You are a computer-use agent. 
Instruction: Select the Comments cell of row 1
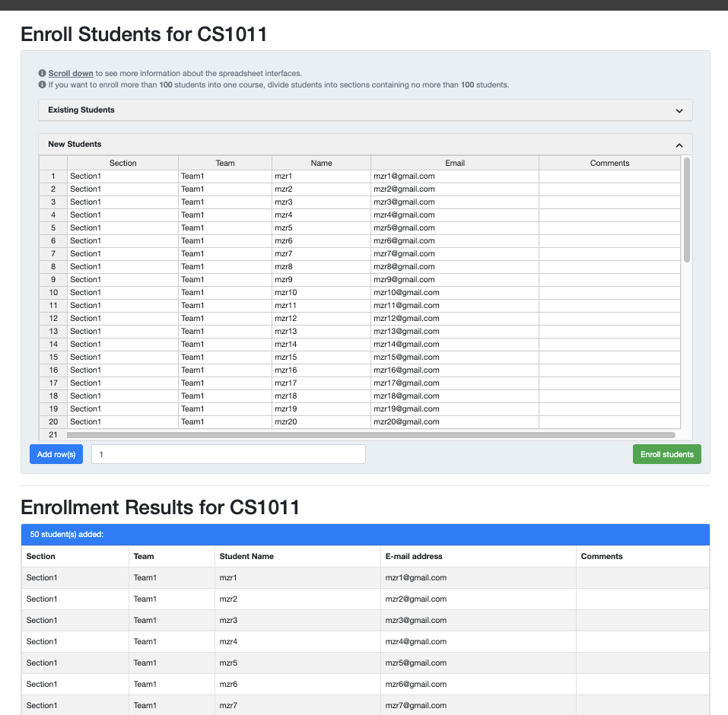[x=609, y=176]
